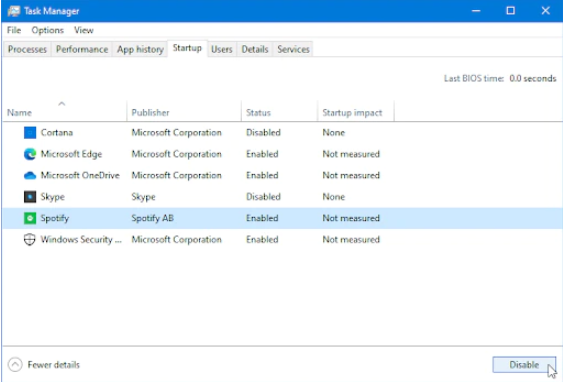
Task: Switch to the Users tab
Action: tap(222, 49)
